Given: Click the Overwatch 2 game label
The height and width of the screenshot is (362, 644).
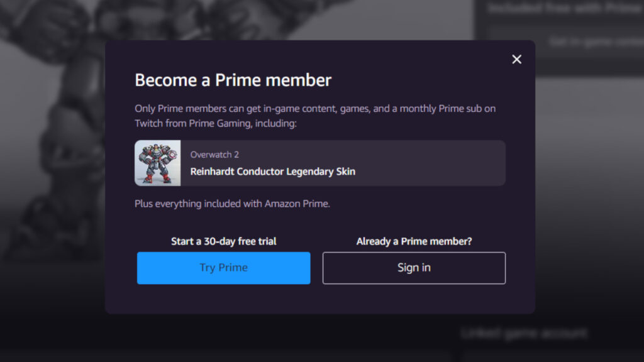Looking at the screenshot, I should (214, 154).
